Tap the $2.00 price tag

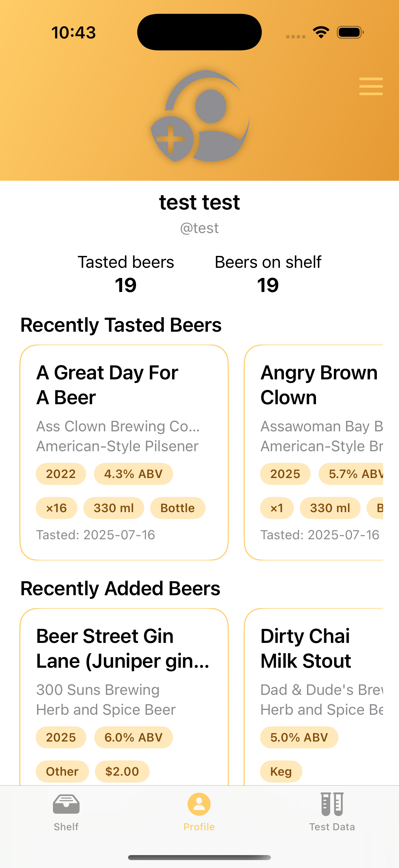point(122,771)
